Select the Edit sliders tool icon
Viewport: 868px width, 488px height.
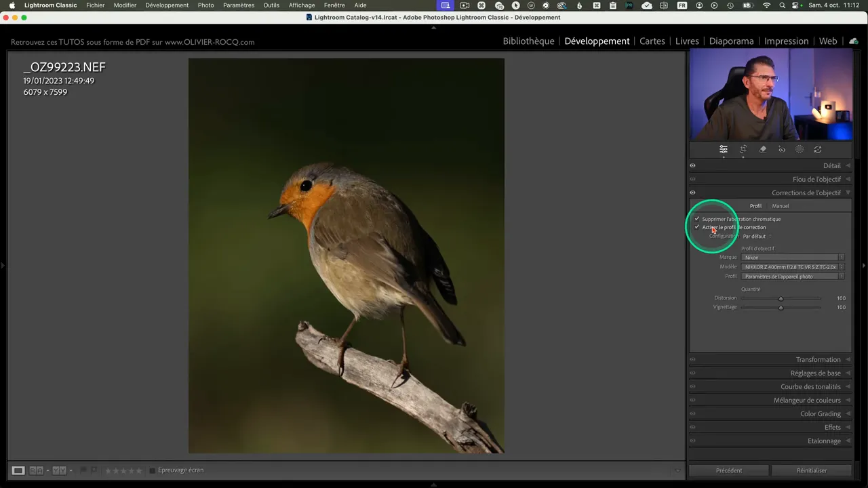pos(724,150)
